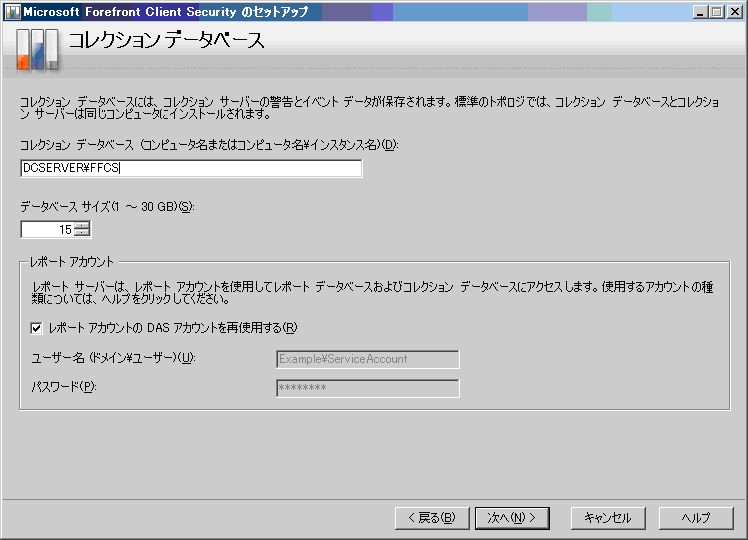Image resolution: width=748 pixels, height=540 pixels.
Task: Decrease database size with down spinner arrow
Action: tap(82, 233)
